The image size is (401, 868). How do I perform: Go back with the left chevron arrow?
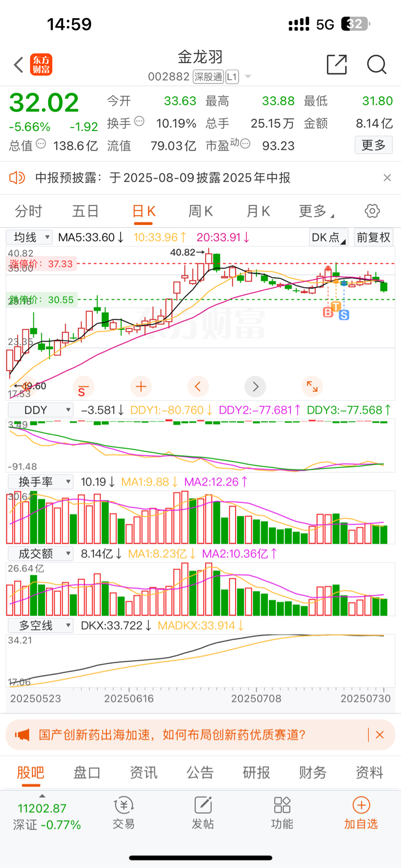point(19,65)
